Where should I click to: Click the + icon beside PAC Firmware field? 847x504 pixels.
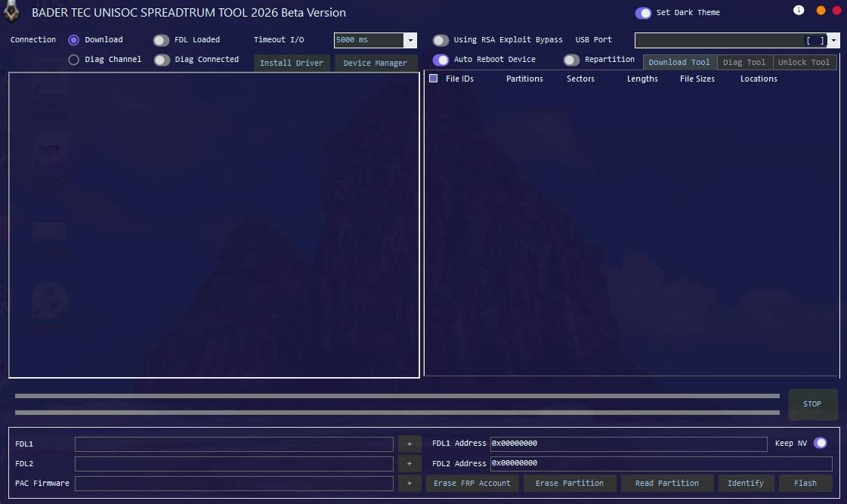(x=410, y=483)
